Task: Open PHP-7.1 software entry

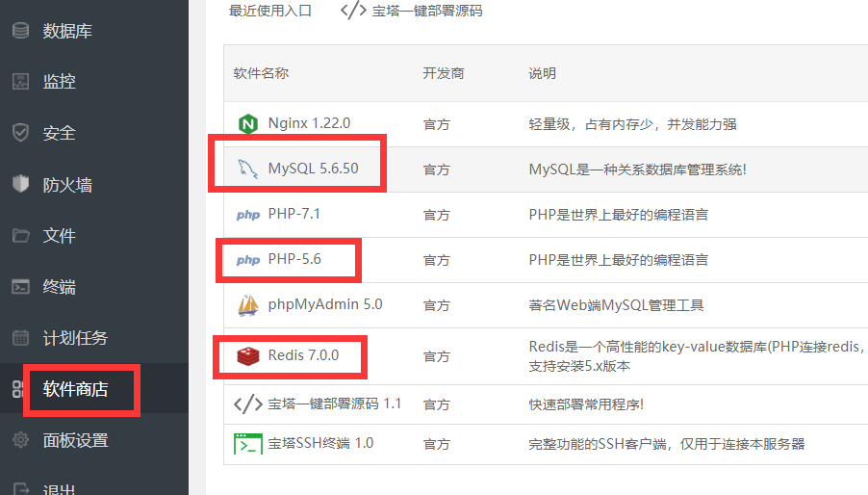Action: point(294,214)
